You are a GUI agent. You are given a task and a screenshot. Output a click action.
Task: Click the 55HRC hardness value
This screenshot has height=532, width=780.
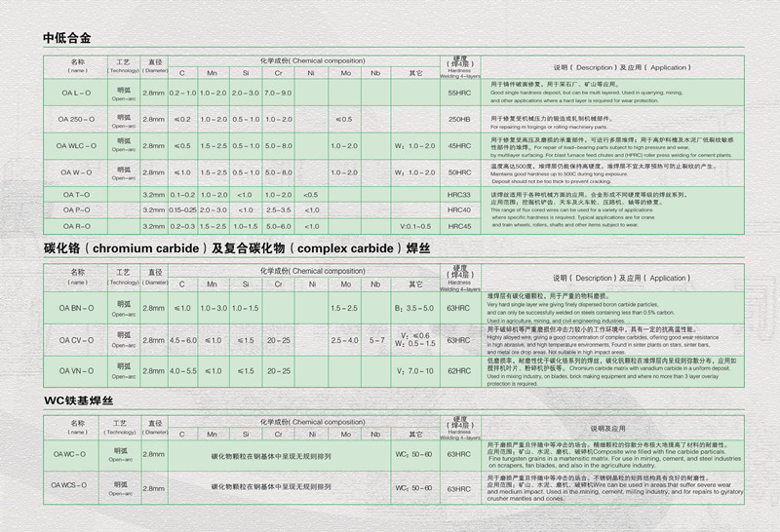[459, 93]
